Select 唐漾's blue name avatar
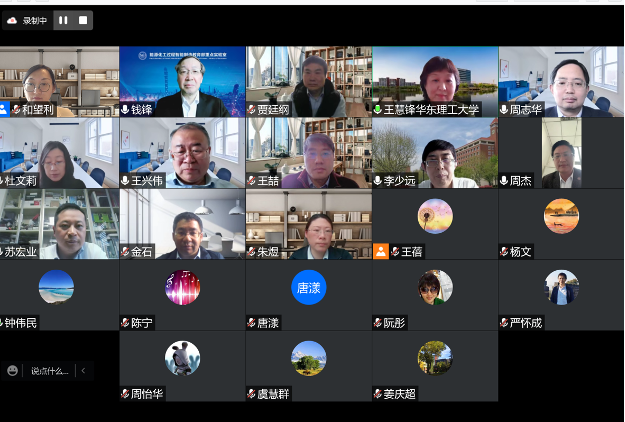Screen dimensions: 625x422 (309, 287)
